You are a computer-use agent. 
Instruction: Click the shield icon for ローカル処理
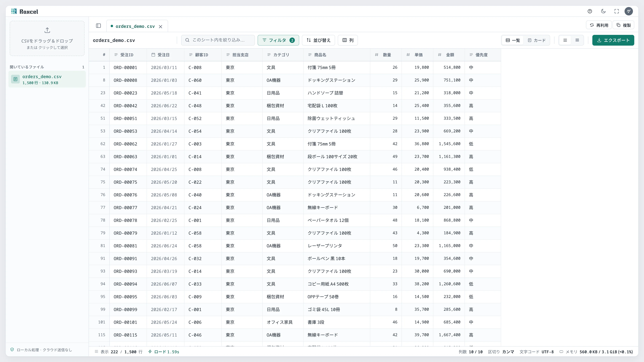click(x=12, y=349)
